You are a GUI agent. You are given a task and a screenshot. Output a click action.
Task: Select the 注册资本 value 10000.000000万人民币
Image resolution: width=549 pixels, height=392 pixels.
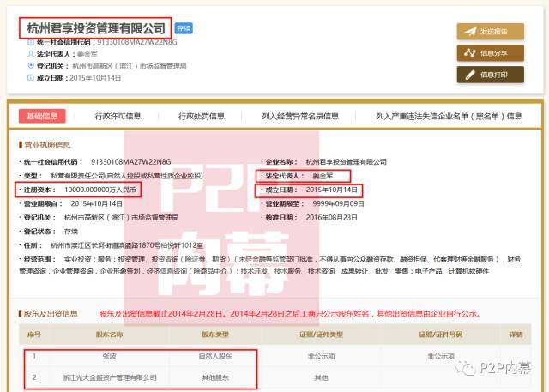pos(100,190)
